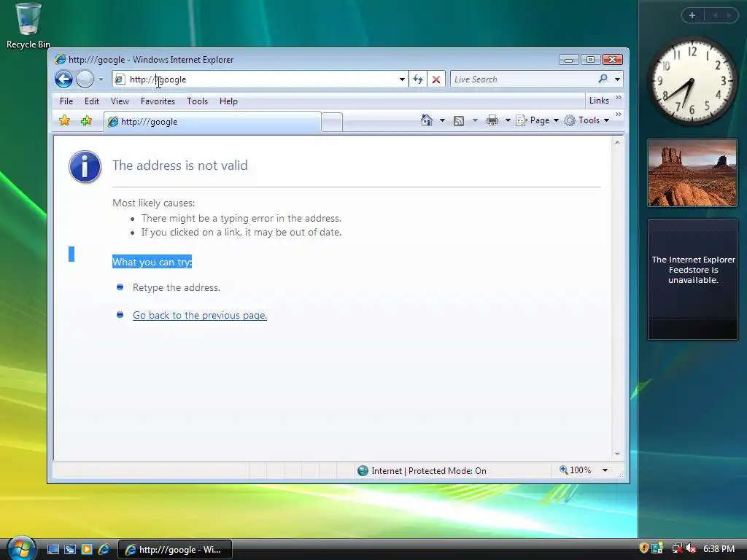Viewport: 747px width, 560px height.
Task: Click the 'What you can try:' heading
Action: 152,262
